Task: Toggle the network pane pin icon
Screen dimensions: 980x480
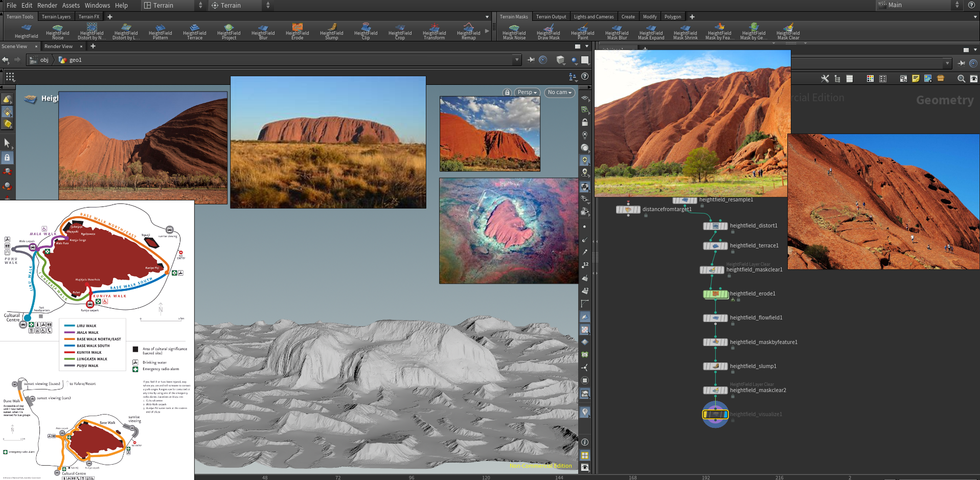Action: 962,63
